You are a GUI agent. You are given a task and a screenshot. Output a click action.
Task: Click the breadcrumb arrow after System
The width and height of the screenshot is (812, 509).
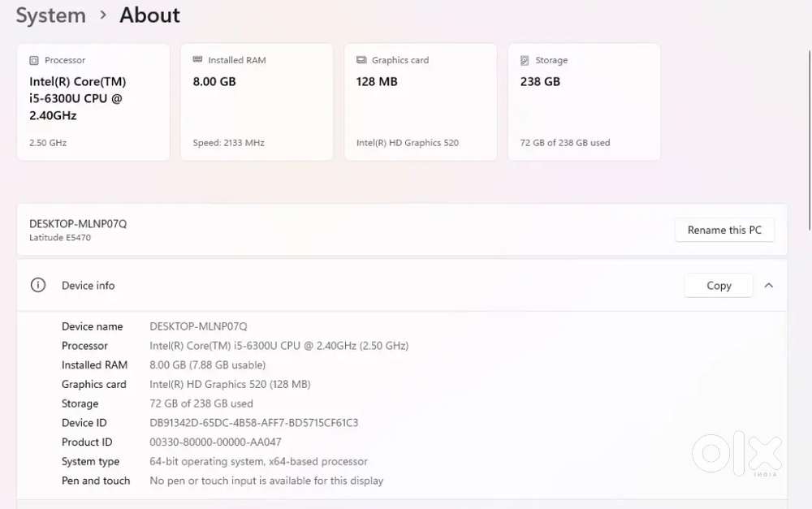coord(103,15)
